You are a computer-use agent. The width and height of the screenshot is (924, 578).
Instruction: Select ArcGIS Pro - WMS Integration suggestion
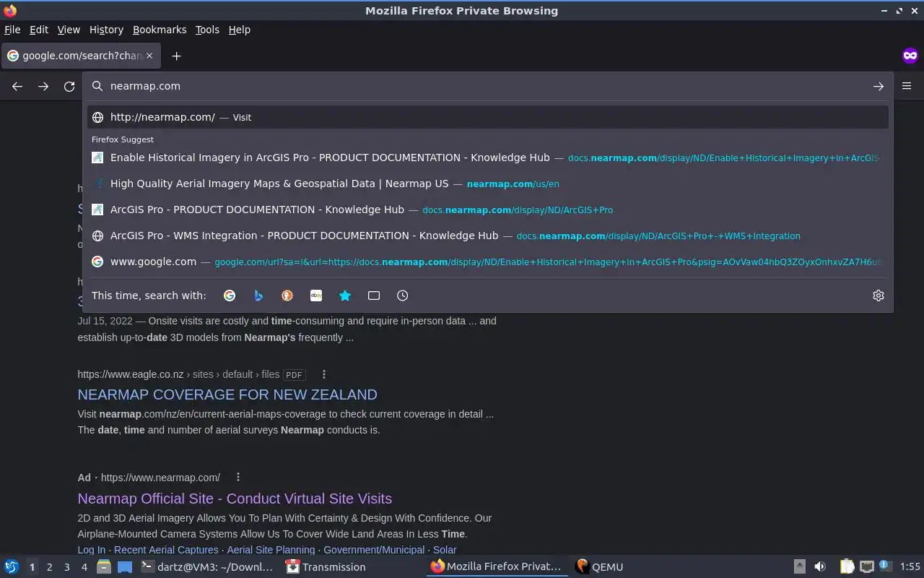click(x=488, y=236)
